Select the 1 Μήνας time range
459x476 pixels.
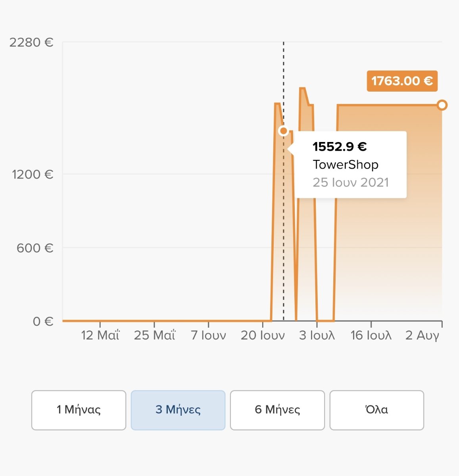click(x=79, y=410)
